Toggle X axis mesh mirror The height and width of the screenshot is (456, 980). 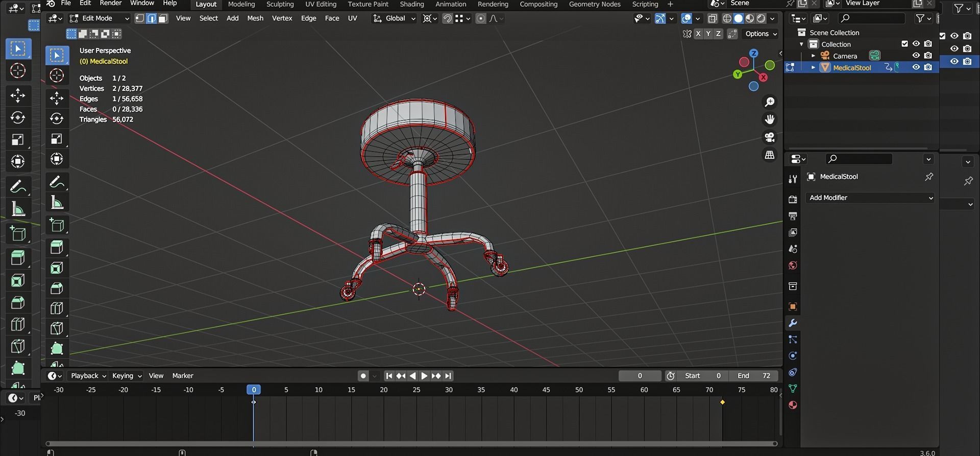(x=698, y=34)
